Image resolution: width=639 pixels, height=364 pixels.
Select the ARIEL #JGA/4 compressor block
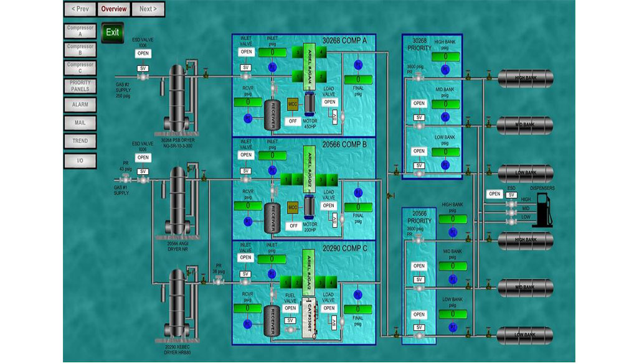[x=309, y=64]
